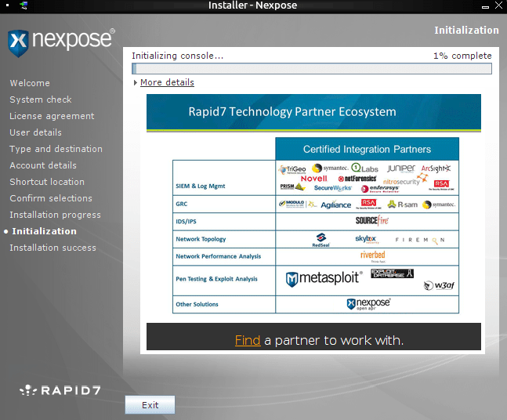
Task: Click the Sourcefire logo
Action: coord(372,221)
